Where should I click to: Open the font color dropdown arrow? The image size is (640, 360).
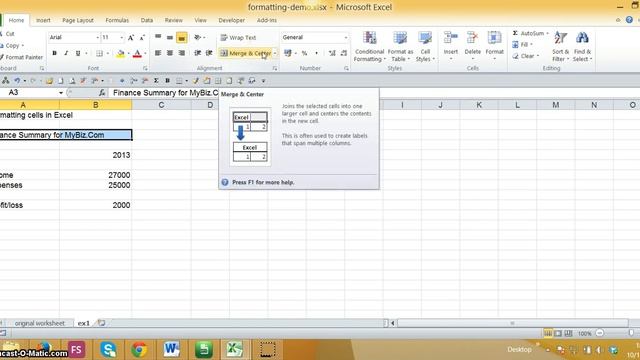click(x=145, y=53)
